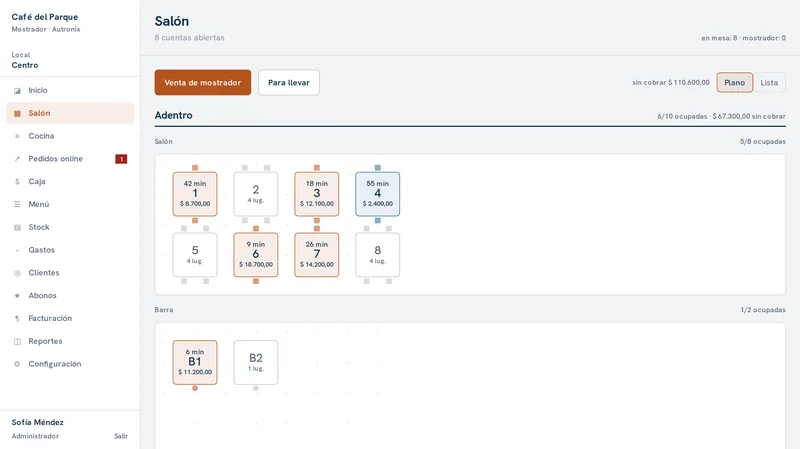Open table 6 with 9 min

[256, 255]
